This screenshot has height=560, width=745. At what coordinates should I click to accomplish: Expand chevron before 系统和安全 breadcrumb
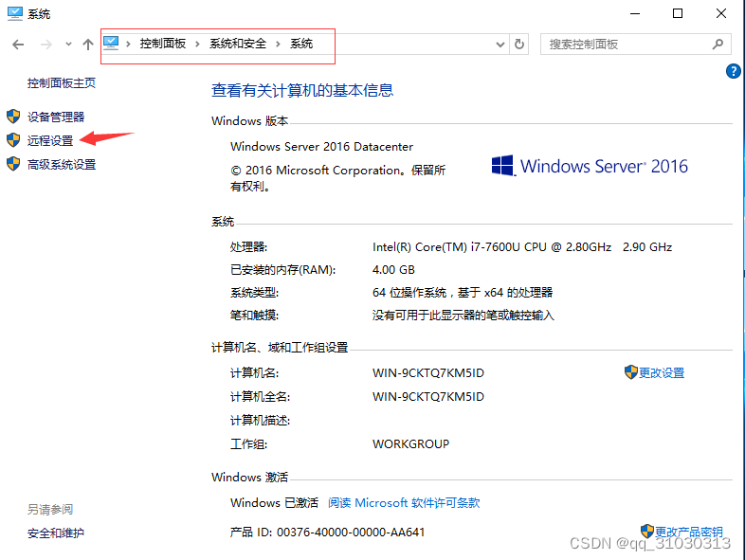pyautogui.click(x=197, y=45)
